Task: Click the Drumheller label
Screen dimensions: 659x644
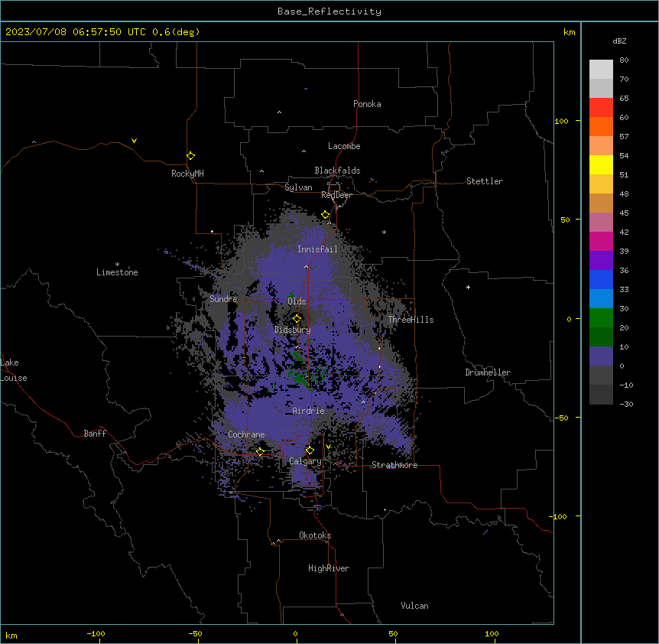Action: pyautogui.click(x=488, y=372)
